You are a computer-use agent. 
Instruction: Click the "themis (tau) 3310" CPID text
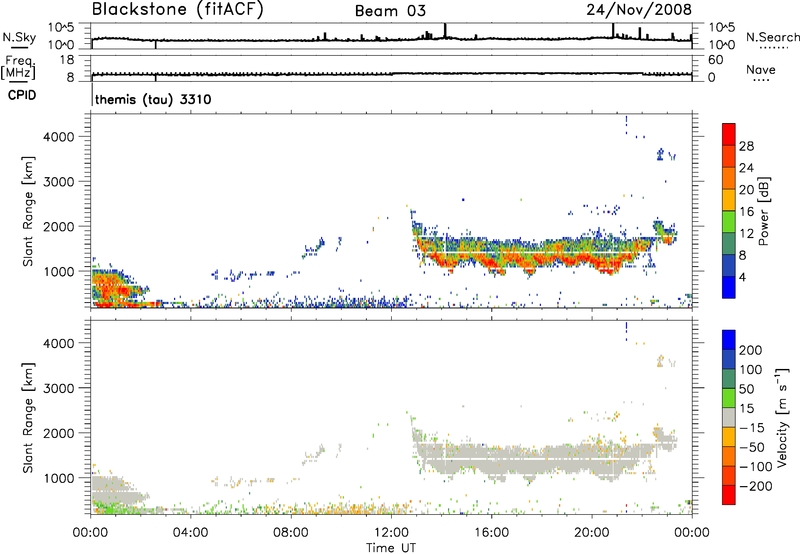pos(153,99)
